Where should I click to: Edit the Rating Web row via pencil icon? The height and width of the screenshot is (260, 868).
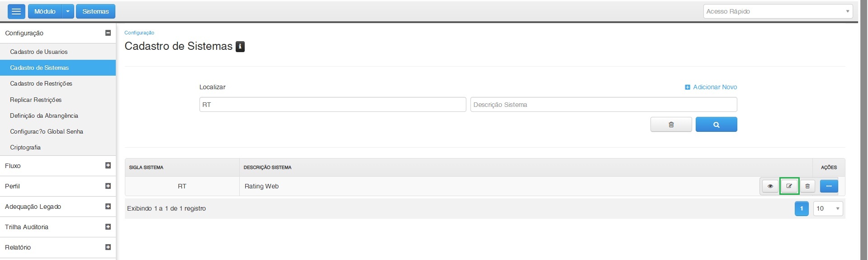(789, 186)
